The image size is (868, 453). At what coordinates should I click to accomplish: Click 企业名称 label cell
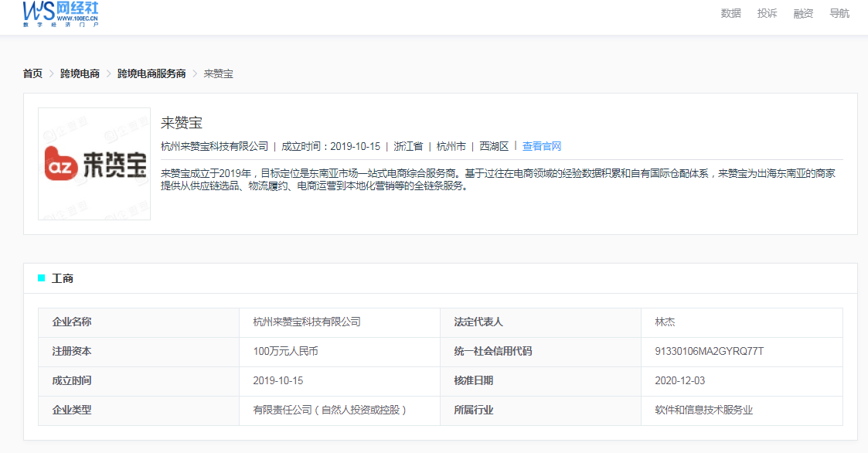(138, 322)
